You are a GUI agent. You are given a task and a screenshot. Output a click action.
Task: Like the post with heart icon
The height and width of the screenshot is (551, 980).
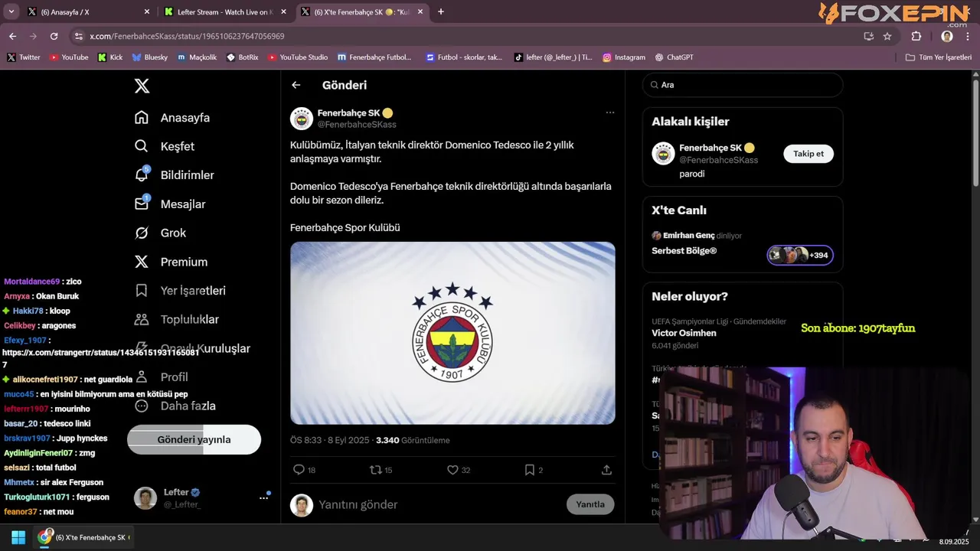(452, 470)
